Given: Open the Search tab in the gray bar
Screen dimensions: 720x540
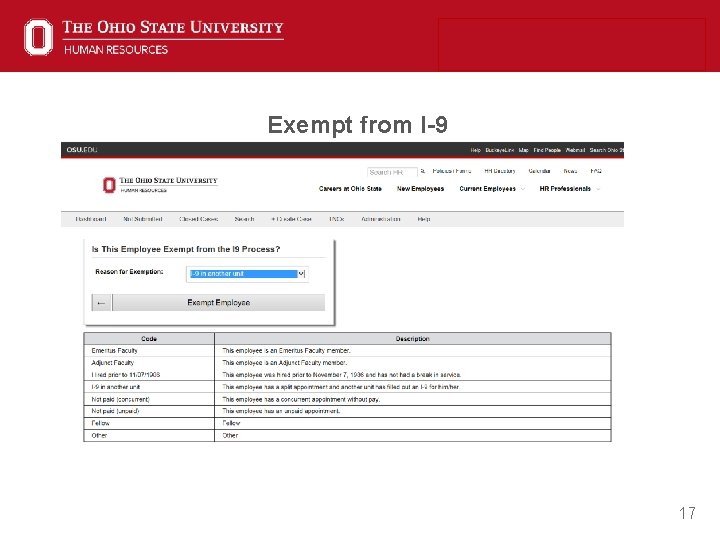Looking at the screenshot, I should tap(244, 219).
